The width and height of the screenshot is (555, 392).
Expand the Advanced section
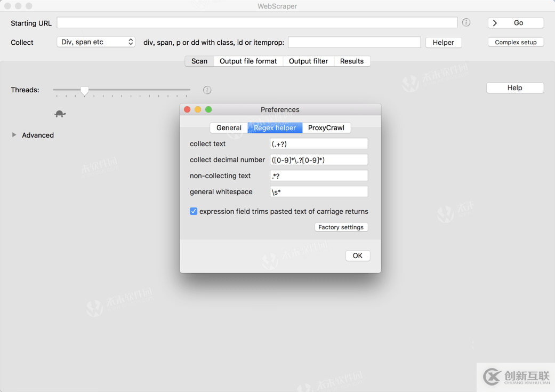[13, 135]
